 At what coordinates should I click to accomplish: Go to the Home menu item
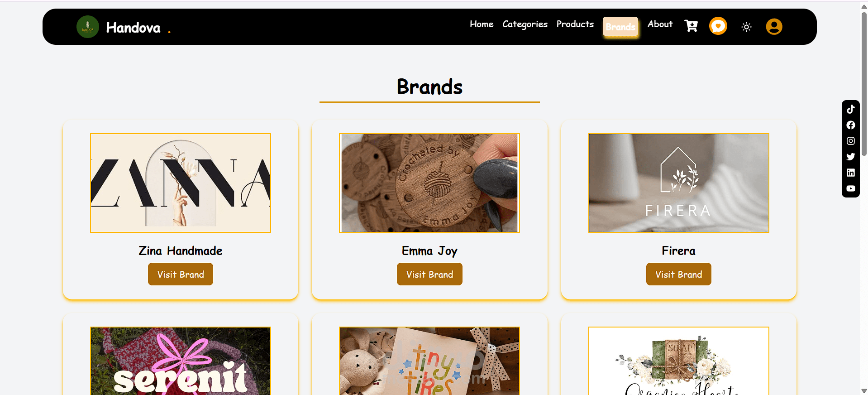click(x=482, y=24)
